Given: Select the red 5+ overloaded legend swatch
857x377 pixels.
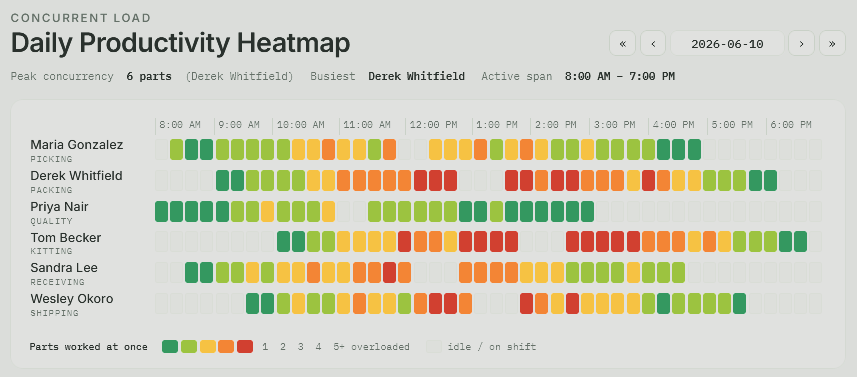Looking at the screenshot, I should pos(245,346).
